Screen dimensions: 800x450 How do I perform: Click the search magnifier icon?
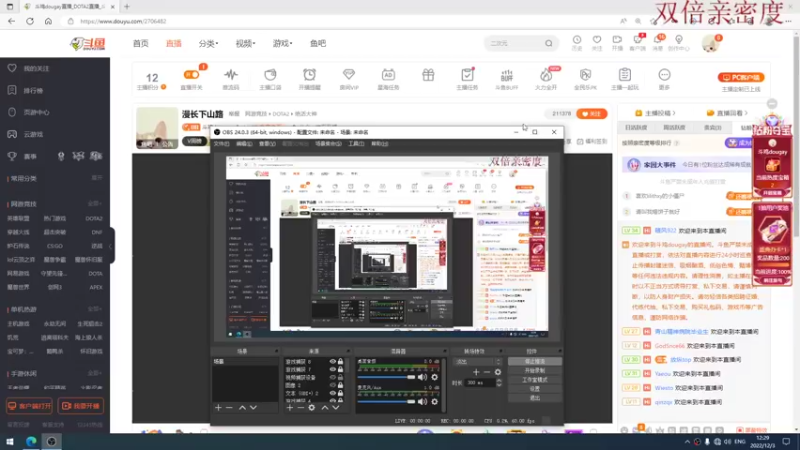[548, 43]
